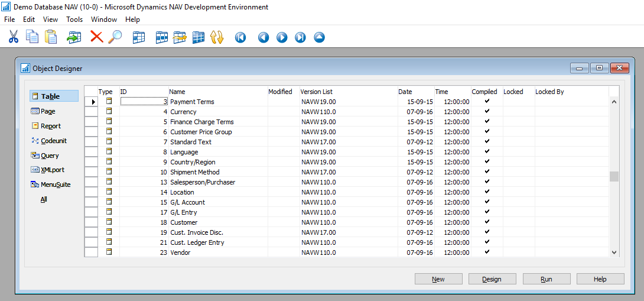Open the File menu
Screen dimensions: 644x301
(9, 20)
